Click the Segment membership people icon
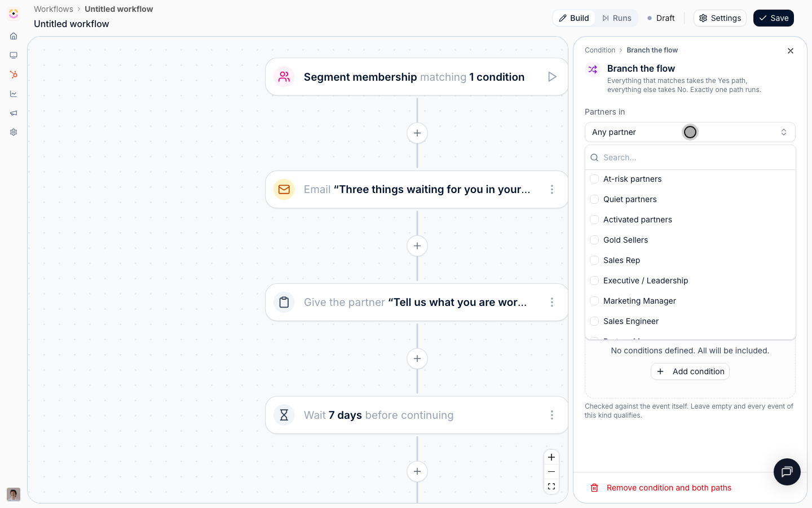 pyautogui.click(x=284, y=77)
